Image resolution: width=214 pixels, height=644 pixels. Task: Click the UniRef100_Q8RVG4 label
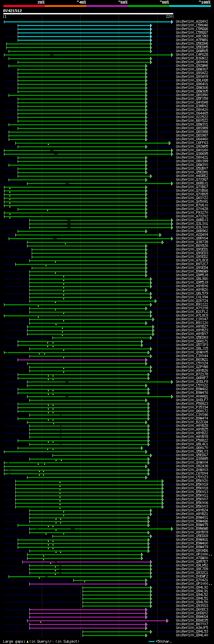click(x=192, y=238)
